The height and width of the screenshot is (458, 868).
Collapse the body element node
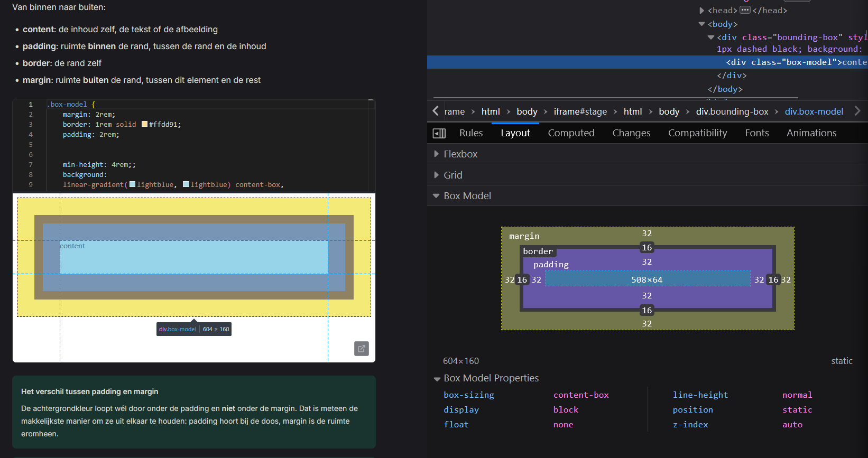[701, 24]
